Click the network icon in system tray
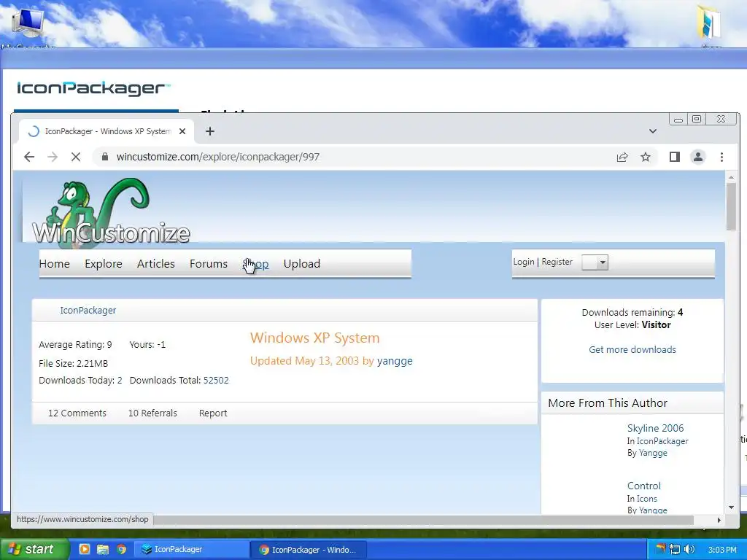Image resolution: width=747 pixels, height=560 pixels. tap(674, 549)
